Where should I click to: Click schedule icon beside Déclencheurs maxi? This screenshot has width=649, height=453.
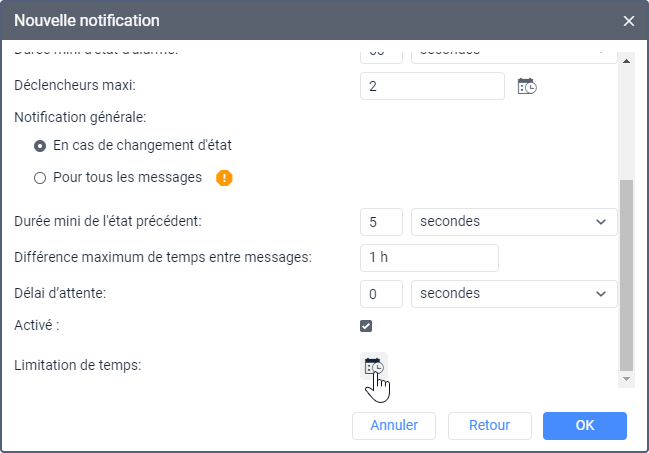[x=526, y=87]
